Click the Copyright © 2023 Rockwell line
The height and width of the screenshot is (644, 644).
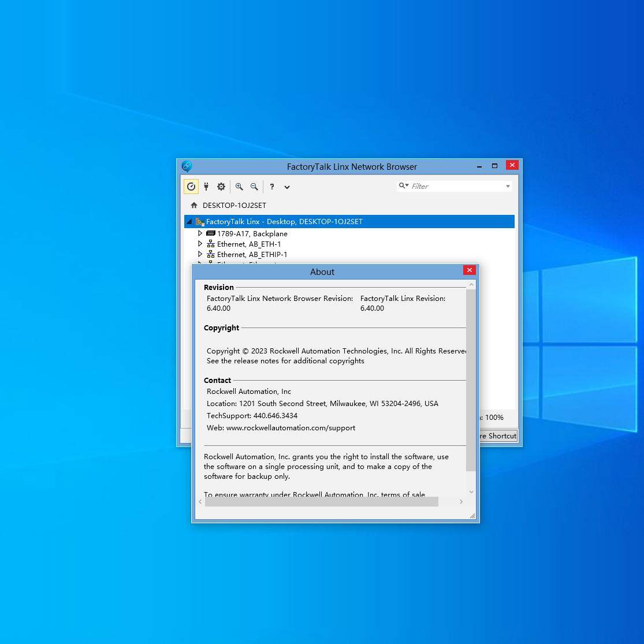[336, 351]
